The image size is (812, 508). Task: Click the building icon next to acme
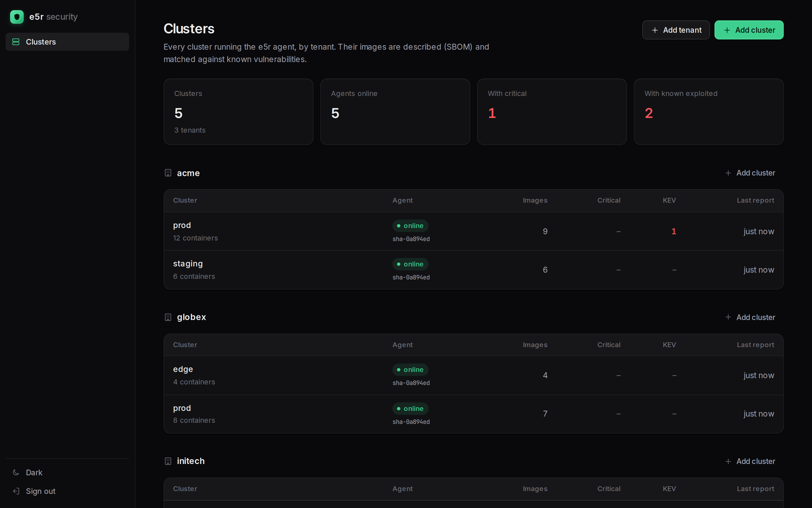click(168, 173)
